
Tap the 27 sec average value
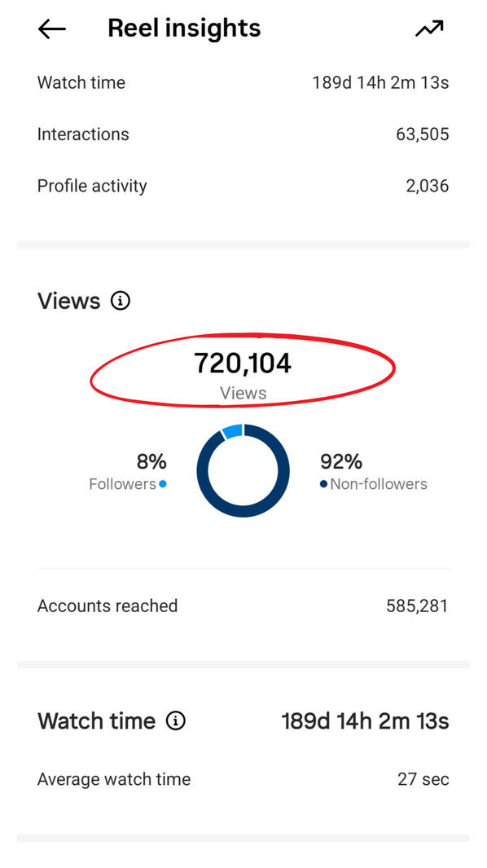(x=423, y=779)
